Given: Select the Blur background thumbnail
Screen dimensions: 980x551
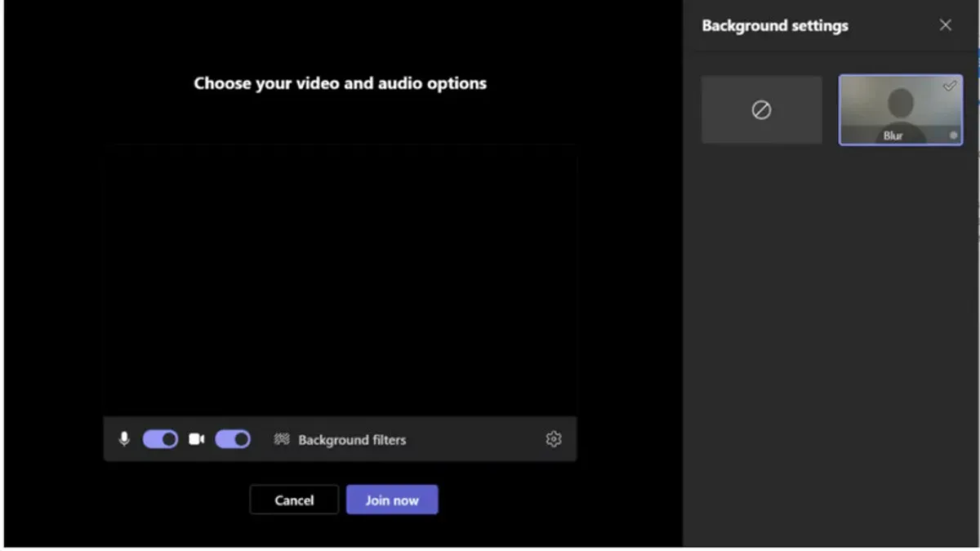Looking at the screenshot, I should click(x=901, y=110).
